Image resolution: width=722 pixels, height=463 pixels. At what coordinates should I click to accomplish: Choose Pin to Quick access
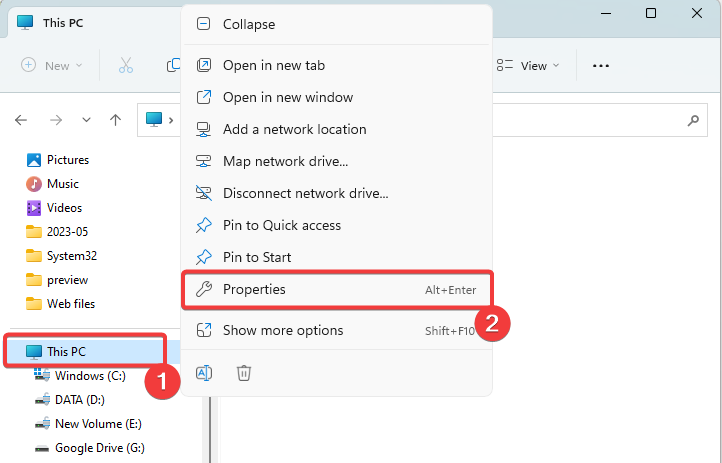click(x=337, y=225)
